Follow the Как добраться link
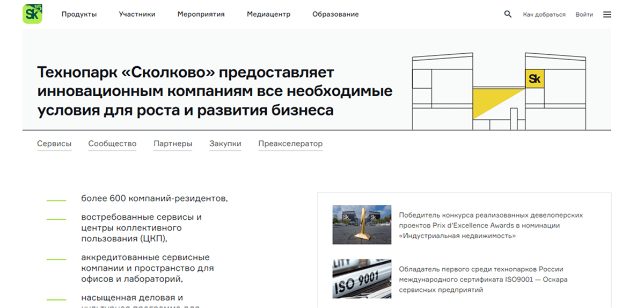The height and width of the screenshot is (308, 644). [x=544, y=15]
